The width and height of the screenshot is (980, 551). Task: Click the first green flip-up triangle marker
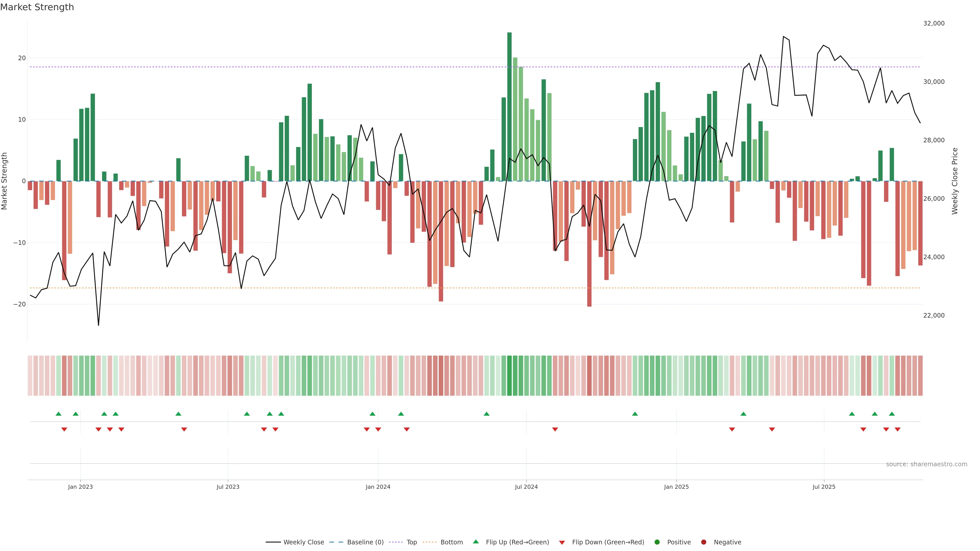point(59,414)
